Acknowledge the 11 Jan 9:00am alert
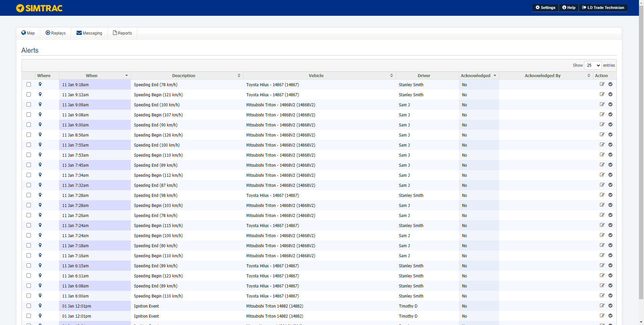The image size is (644, 325). point(610,124)
